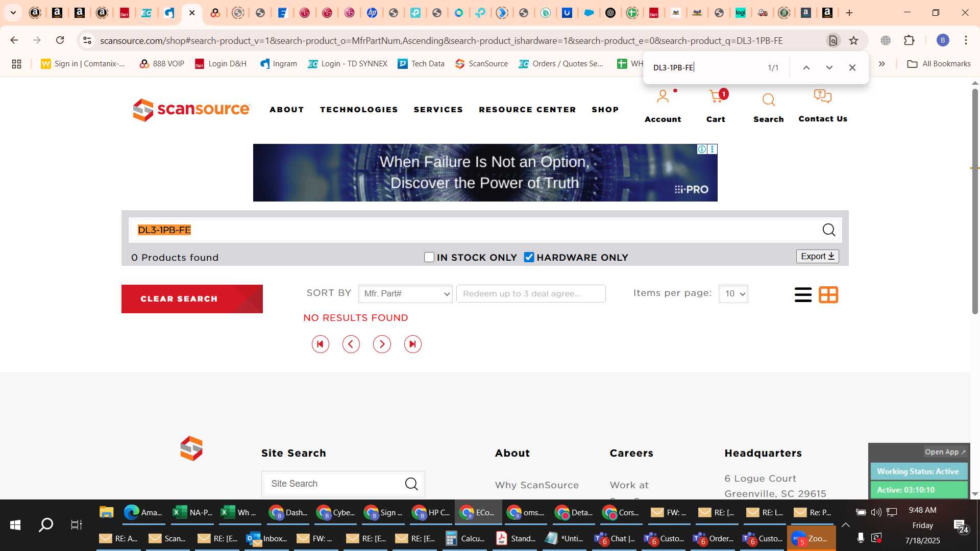Click the footer Site Search magnifier icon

411,484
